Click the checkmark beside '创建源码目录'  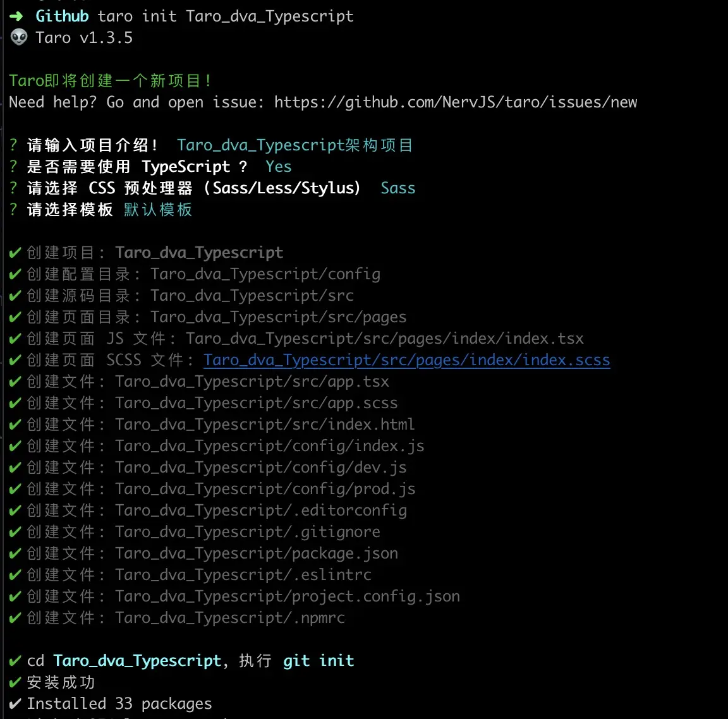(x=15, y=296)
